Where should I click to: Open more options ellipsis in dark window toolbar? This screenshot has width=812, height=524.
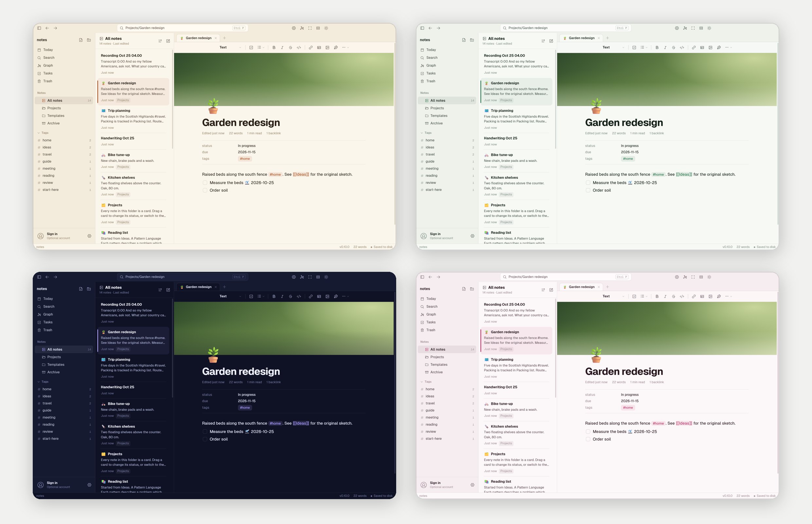[345, 296]
